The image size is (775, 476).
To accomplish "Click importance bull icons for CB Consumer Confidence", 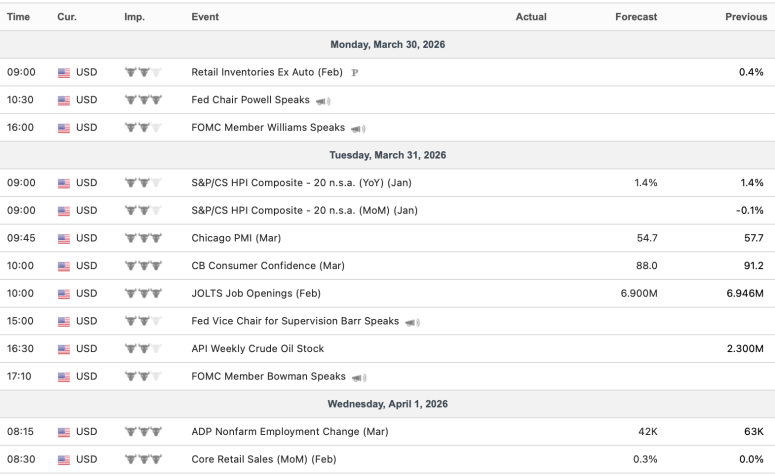I will coord(144,266).
